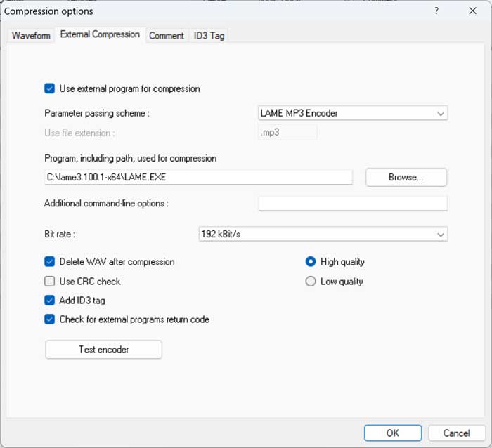Viewport: 492px width, 448px height.
Task: Focus the Additional command-line options field
Action: click(x=353, y=204)
